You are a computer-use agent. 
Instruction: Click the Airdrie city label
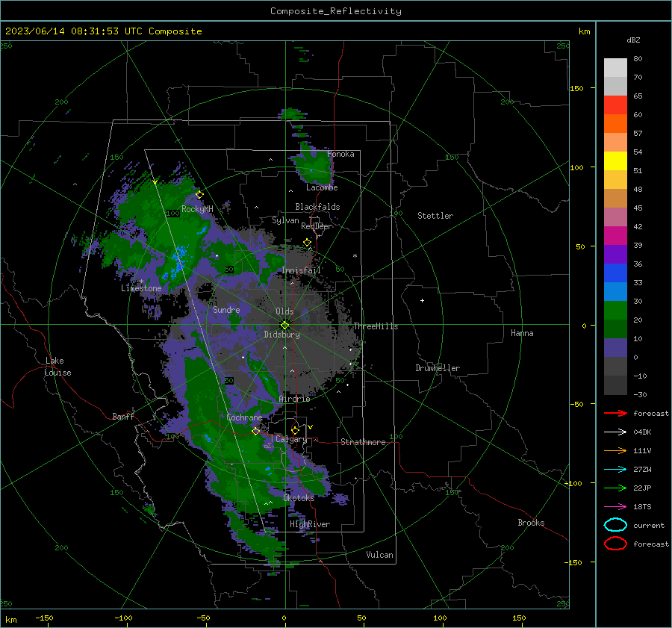294,399
